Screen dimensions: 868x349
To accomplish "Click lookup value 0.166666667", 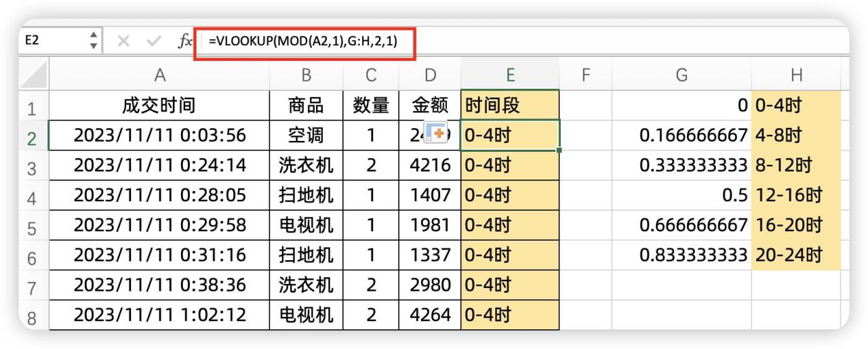I will point(682,136).
